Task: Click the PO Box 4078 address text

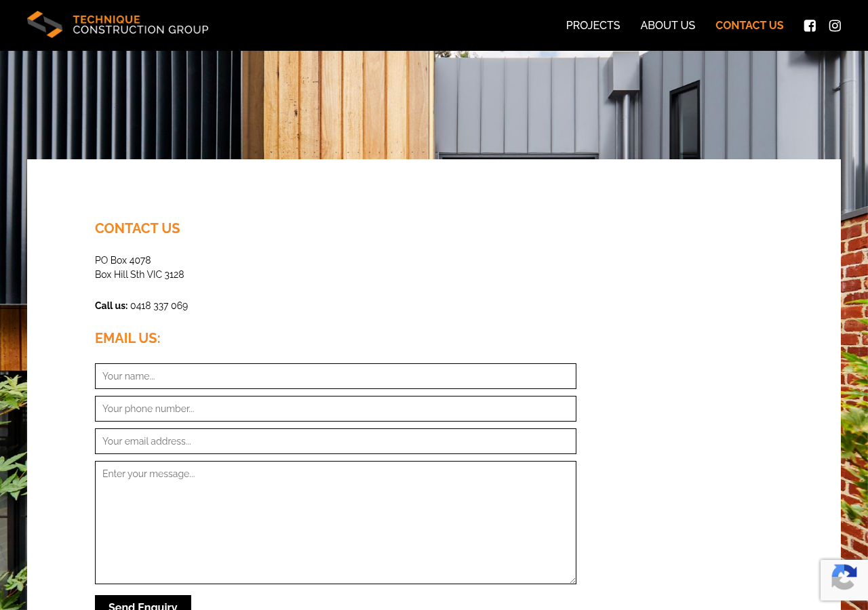Action: pyautogui.click(x=123, y=260)
